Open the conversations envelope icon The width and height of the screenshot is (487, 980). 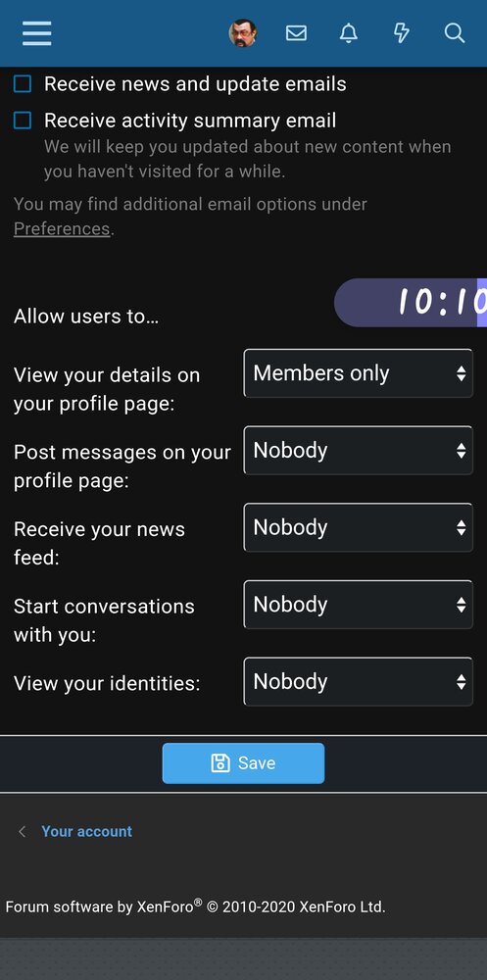(x=296, y=33)
